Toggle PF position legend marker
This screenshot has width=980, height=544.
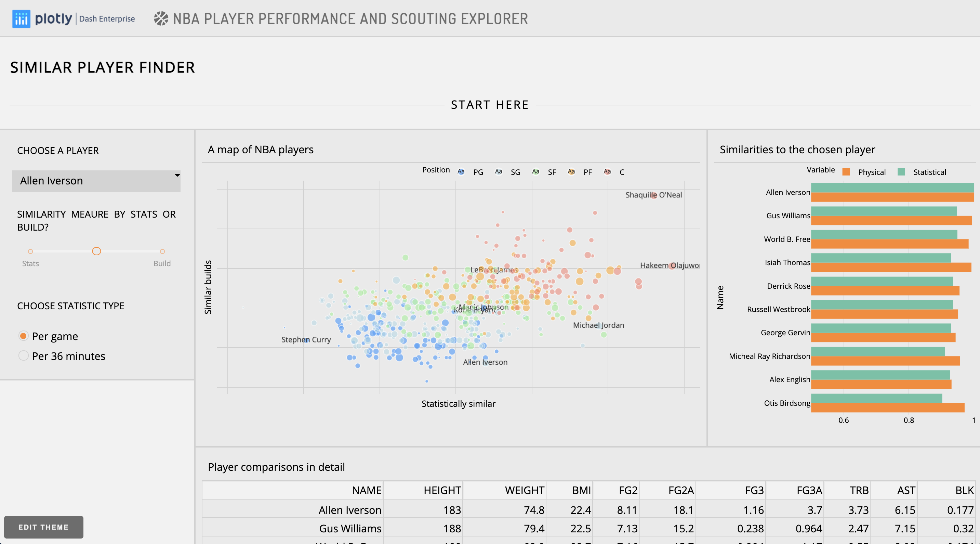[571, 172]
